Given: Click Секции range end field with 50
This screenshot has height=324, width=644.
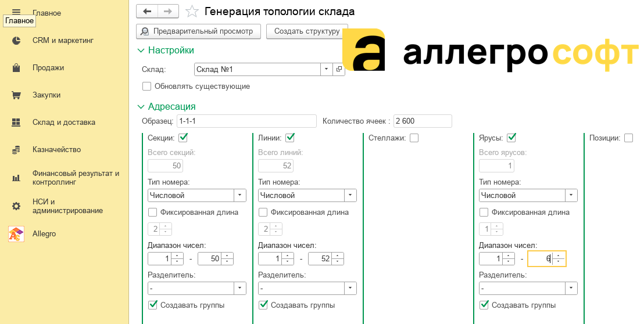Looking at the screenshot, I should tap(209, 259).
